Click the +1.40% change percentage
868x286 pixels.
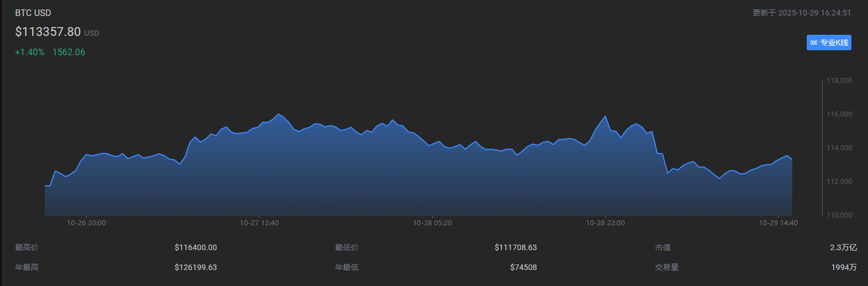pyautogui.click(x=30, y=52)
